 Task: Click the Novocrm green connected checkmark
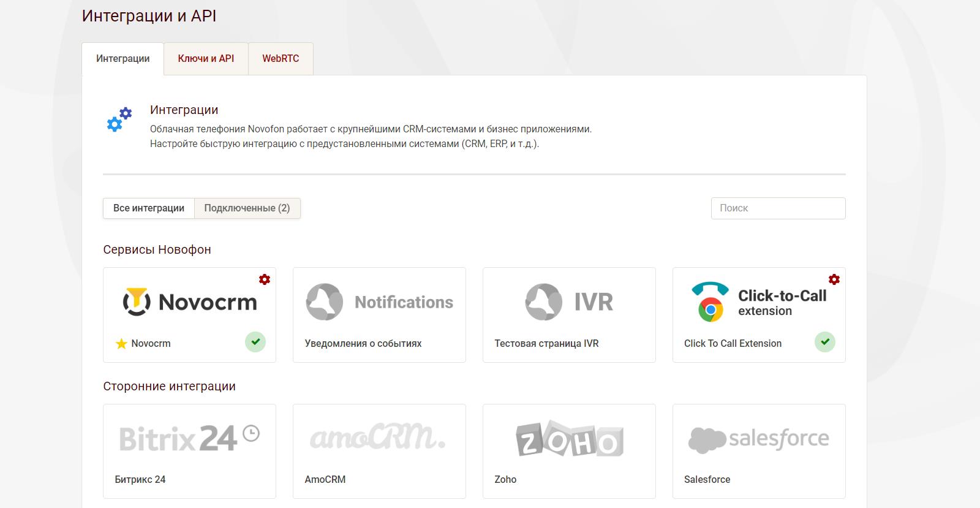coord(255,342)
